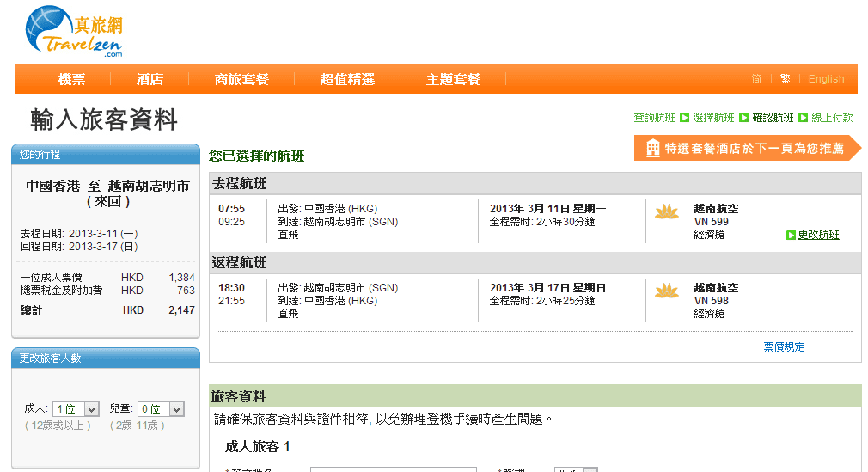Click the green arrow icon before 線上付款
The width and height of the screenshot is (868, 472).
(803, 118)
